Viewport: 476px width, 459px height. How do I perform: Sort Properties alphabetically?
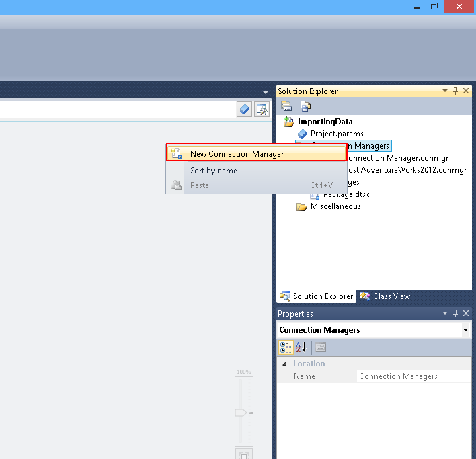[301, 347]
